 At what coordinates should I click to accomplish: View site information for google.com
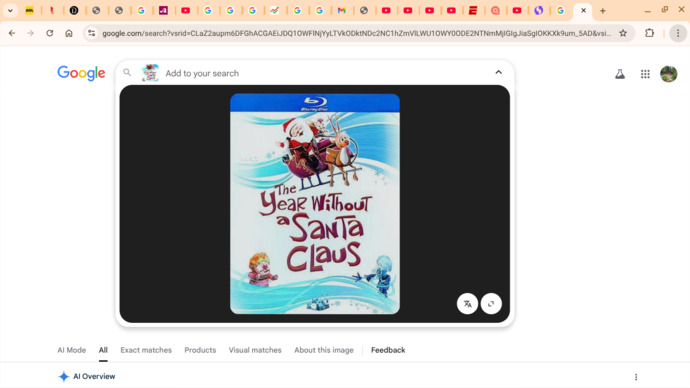[x=92, y=33]
